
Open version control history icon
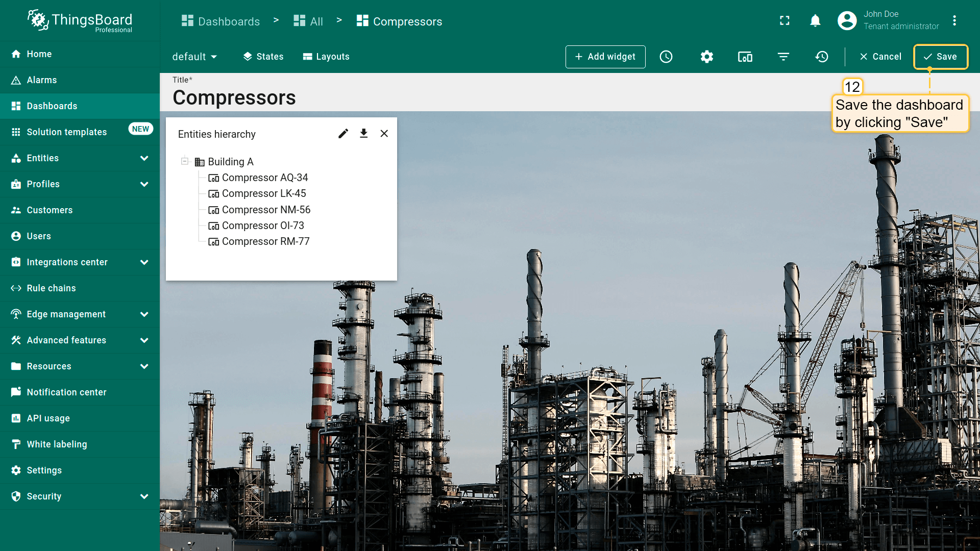coord(822,57)
